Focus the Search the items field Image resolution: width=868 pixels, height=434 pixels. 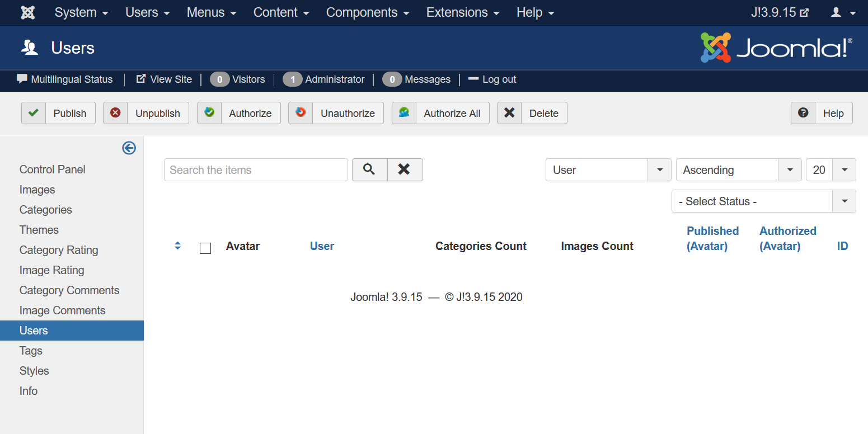click(x=256, y=170)
